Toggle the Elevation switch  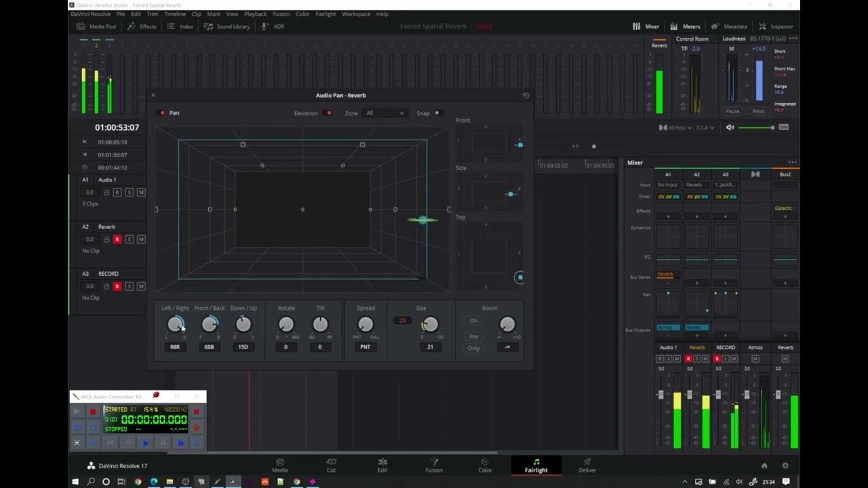point(329,113)
